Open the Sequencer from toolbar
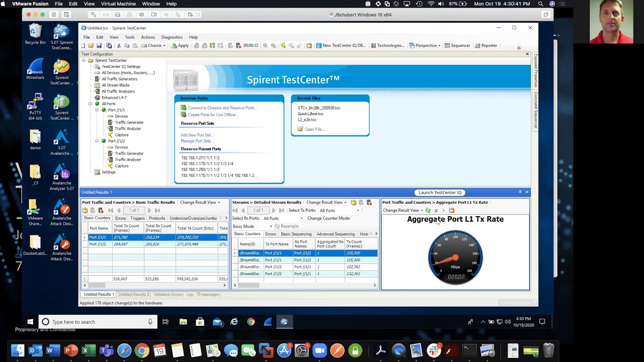Viewport: 644px width, 362px height. click(x=457, y=45)
